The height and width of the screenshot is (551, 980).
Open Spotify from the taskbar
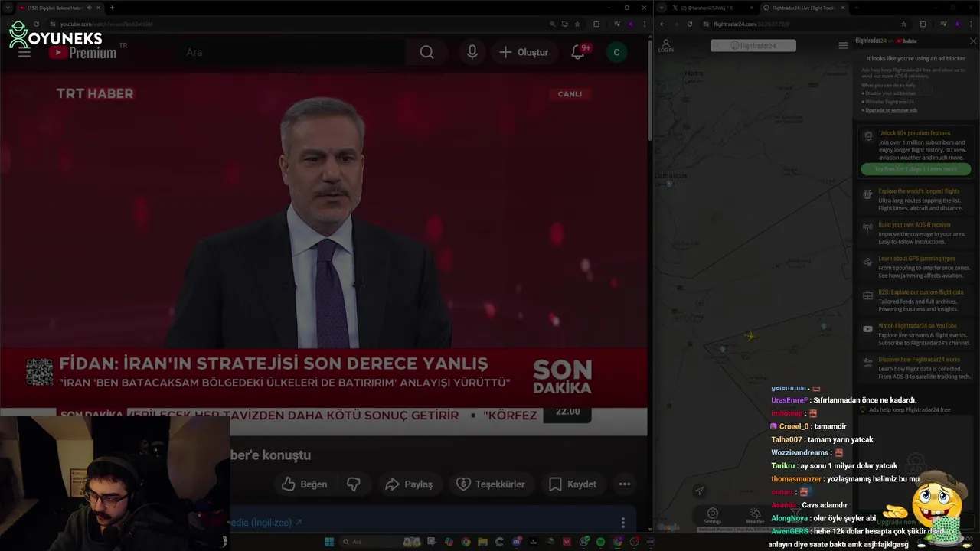600,542
